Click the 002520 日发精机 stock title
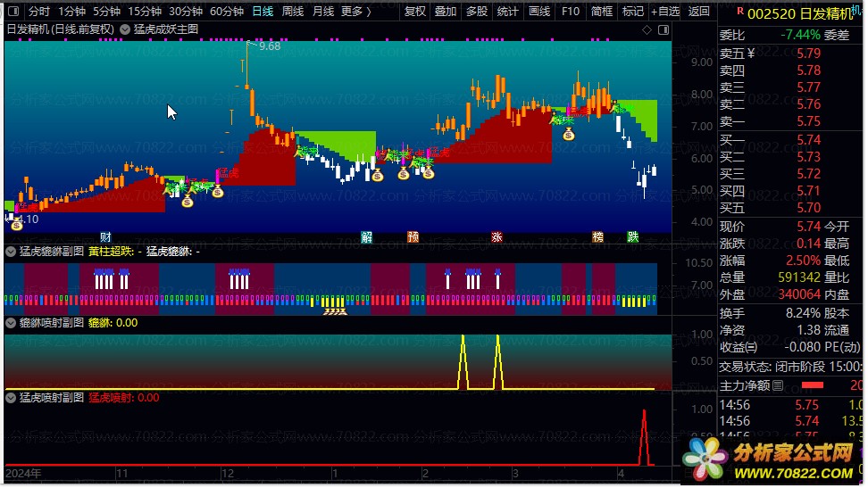 (800, 14)
